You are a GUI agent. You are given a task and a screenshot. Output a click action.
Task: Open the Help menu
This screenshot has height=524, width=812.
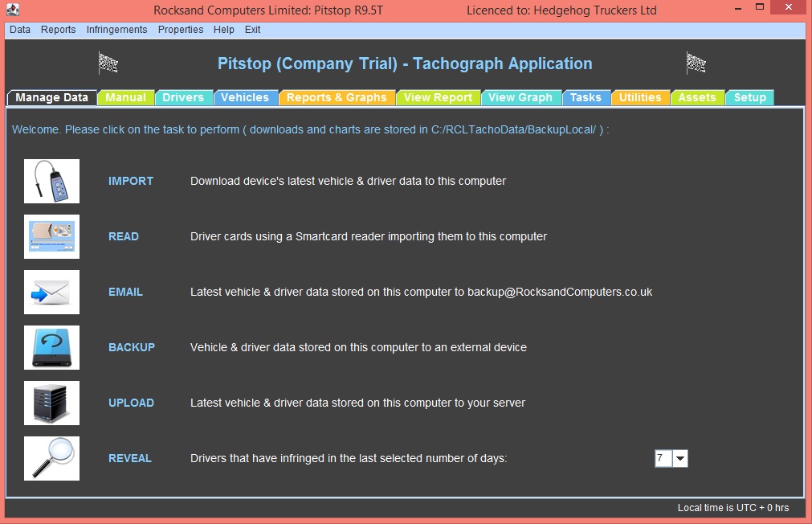click(224, 30)
